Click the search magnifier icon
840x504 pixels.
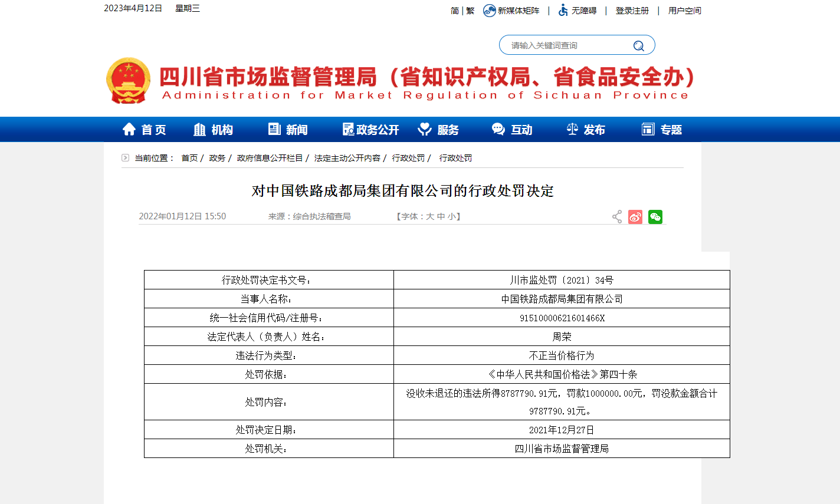[x=639, y=46]
